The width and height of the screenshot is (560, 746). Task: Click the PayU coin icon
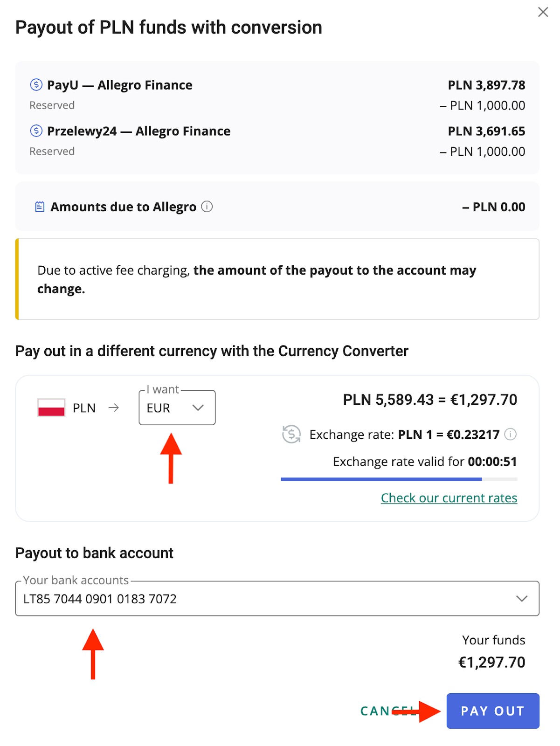pos(36,85)
